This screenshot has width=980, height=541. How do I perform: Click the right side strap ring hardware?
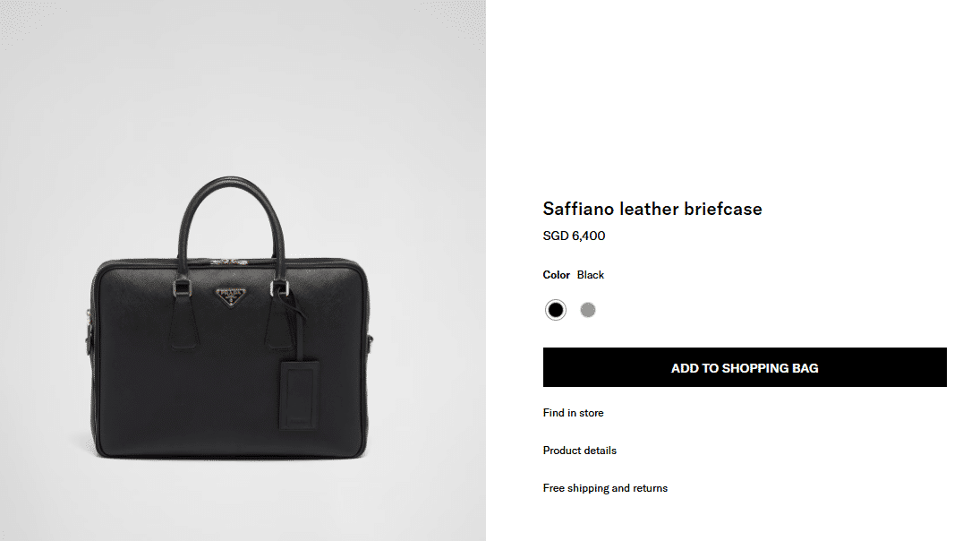(370, 343)
